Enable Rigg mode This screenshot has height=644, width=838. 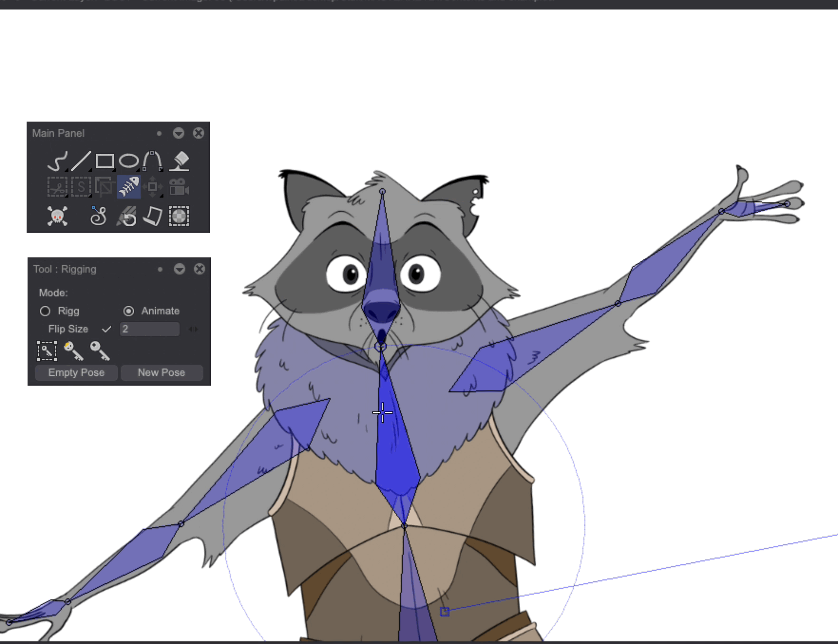click(x=46, y=311)
